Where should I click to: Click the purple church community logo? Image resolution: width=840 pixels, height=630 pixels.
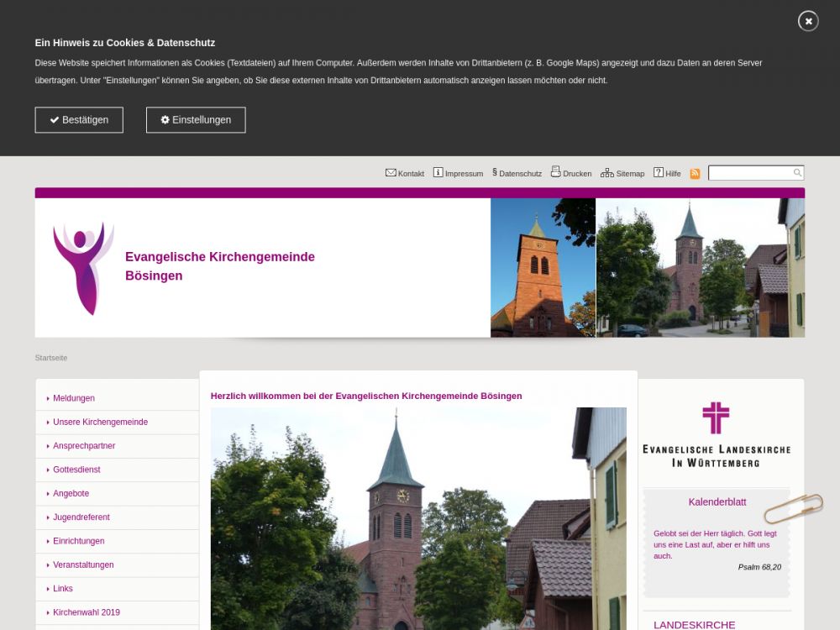pyautogui.click(x=82, y=268)
